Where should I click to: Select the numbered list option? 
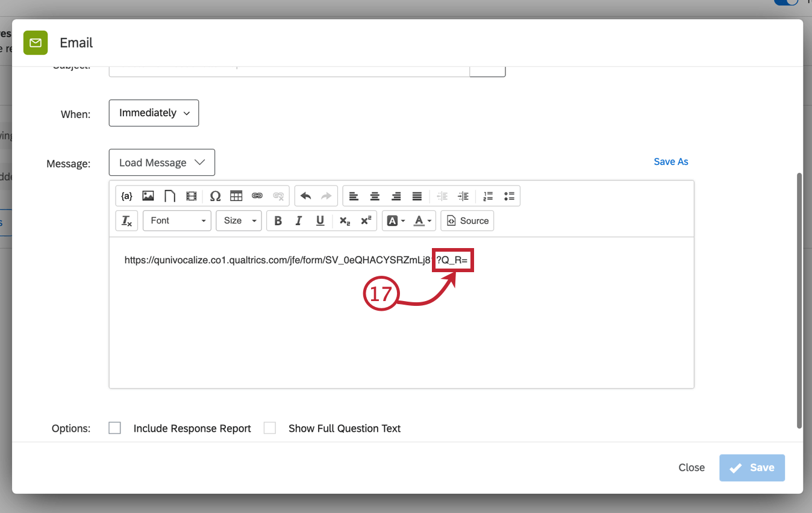(488, 196)
